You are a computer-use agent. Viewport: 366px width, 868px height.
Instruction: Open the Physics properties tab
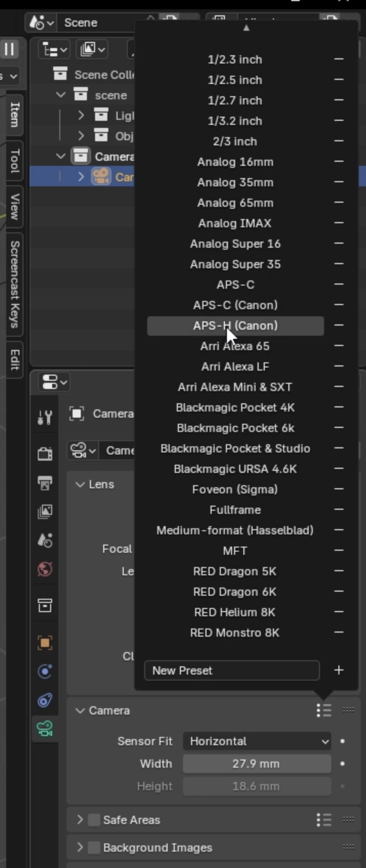(x=45, y=671)
